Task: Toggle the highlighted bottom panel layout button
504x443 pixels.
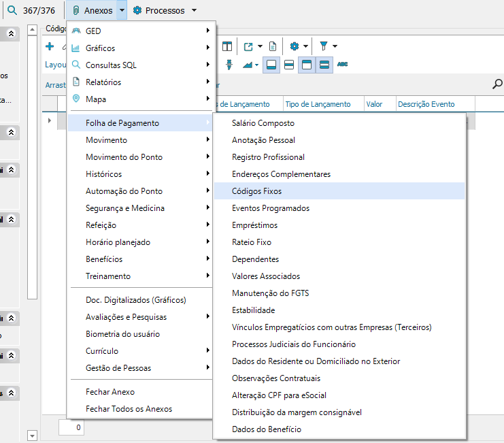Action: [271, 64]
